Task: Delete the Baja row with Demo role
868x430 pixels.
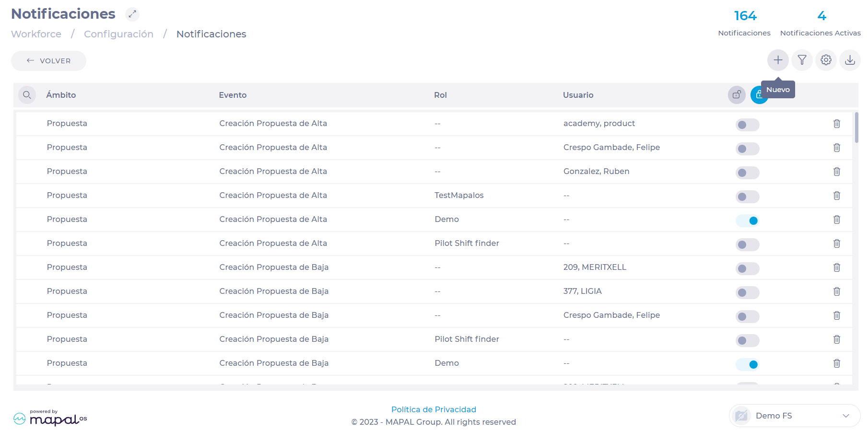Action: click(x=837, y=363)
